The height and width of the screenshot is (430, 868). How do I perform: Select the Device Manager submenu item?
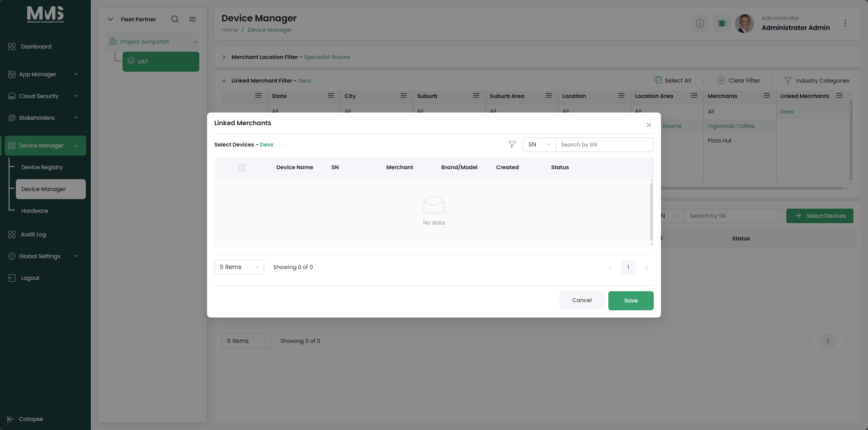pyautogui.click(x=51, y=189)
